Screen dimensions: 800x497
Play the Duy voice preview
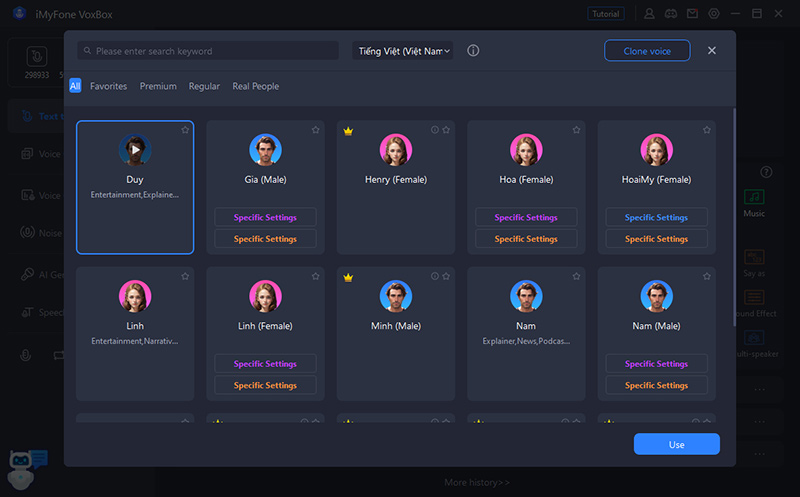135,150
